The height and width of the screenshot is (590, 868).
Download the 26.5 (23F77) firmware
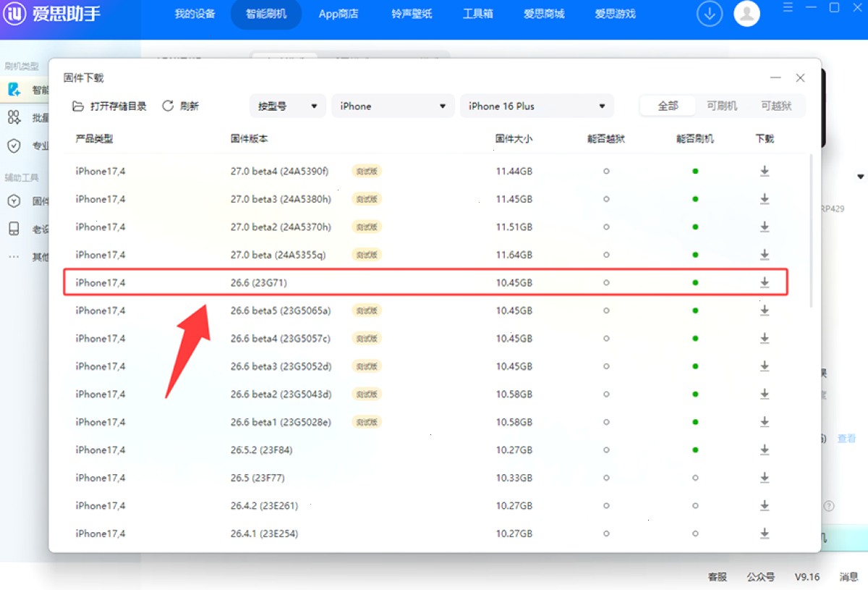765,478
